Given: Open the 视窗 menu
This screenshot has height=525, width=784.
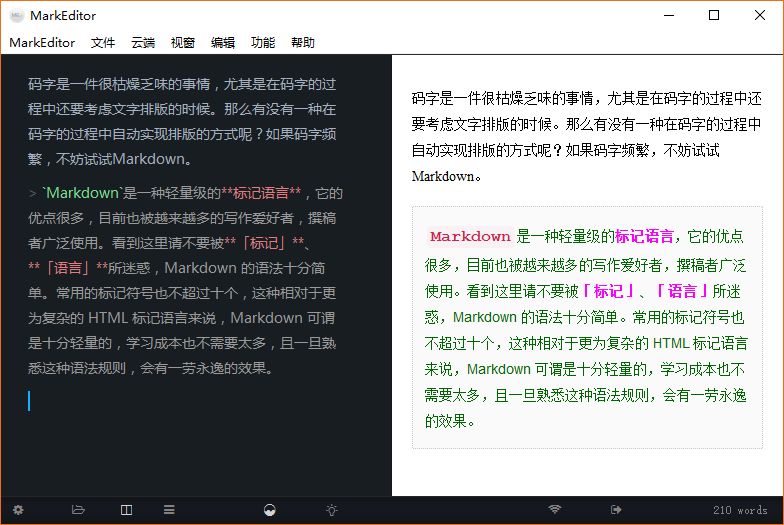Looking at the screenshot, I should point(182,42).
